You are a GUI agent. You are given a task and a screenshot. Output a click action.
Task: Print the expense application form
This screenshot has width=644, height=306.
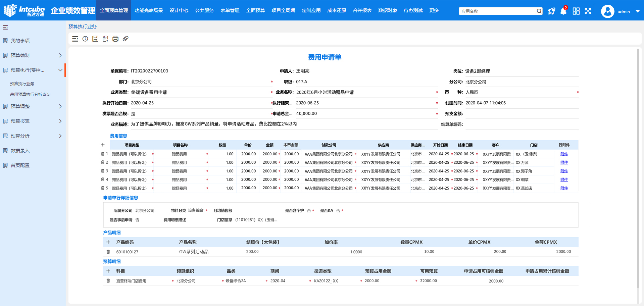pyautogui.click(x=115, y=39)
